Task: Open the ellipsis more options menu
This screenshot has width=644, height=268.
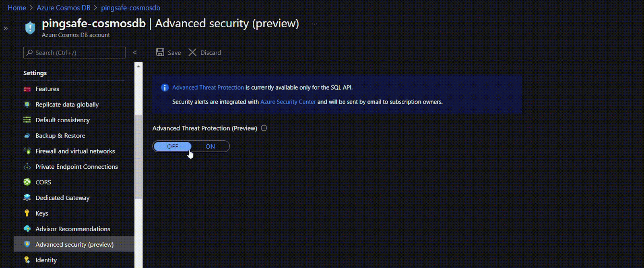Action: [x=314, y=24]
